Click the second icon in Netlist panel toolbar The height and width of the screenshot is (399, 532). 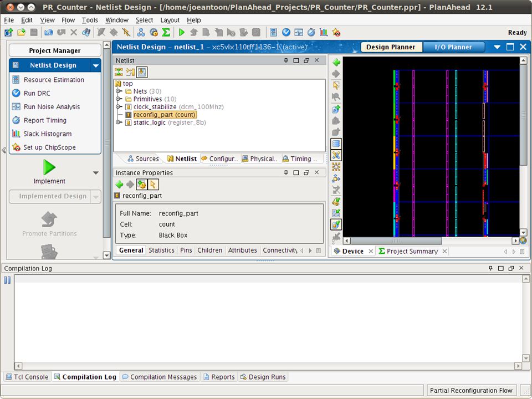(x=130, y=72)
